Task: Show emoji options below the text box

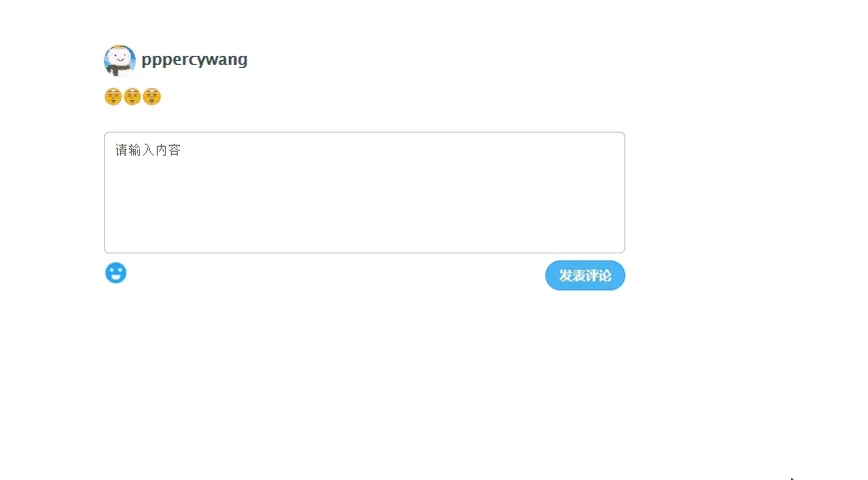Action: [x=116, y=272]
